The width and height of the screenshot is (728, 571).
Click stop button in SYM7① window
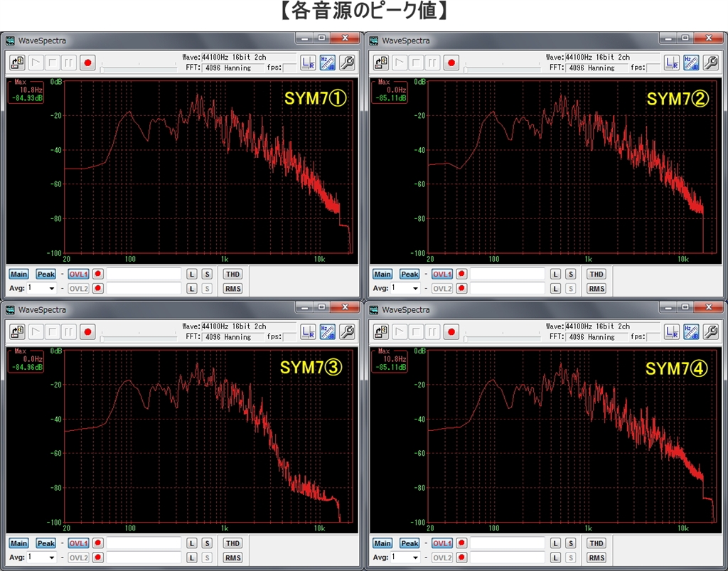click(x=53, y=63)
